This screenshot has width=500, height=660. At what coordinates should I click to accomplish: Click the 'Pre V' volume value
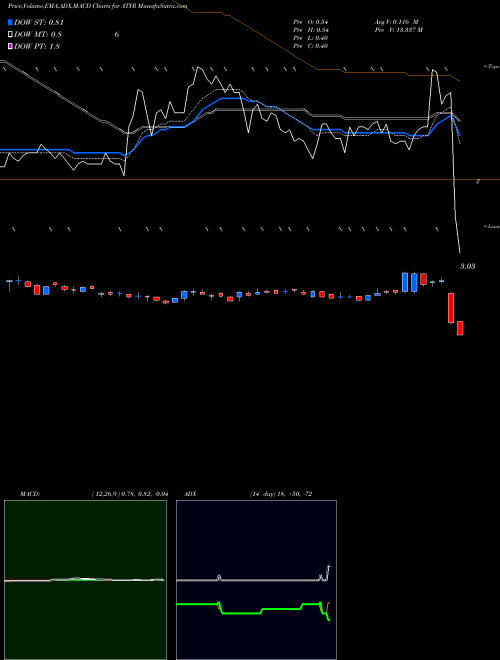tap(399, 29)
